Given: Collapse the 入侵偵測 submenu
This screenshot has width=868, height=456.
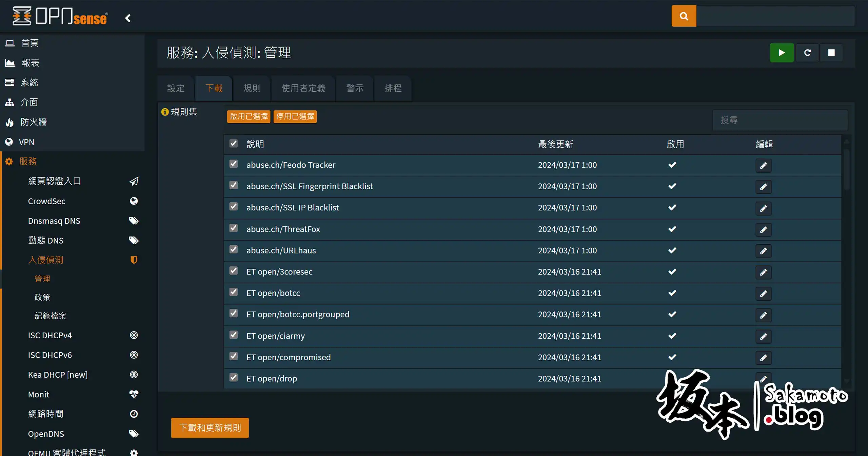Looking at the screenshot, I should click(46, 260).
